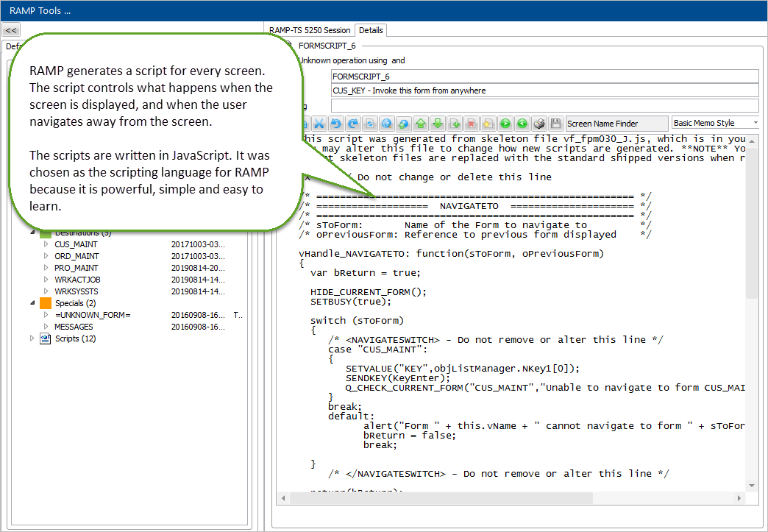Click the Undo arrow icon
Viewport: 768px width, 532px height.
click(336, 124)
